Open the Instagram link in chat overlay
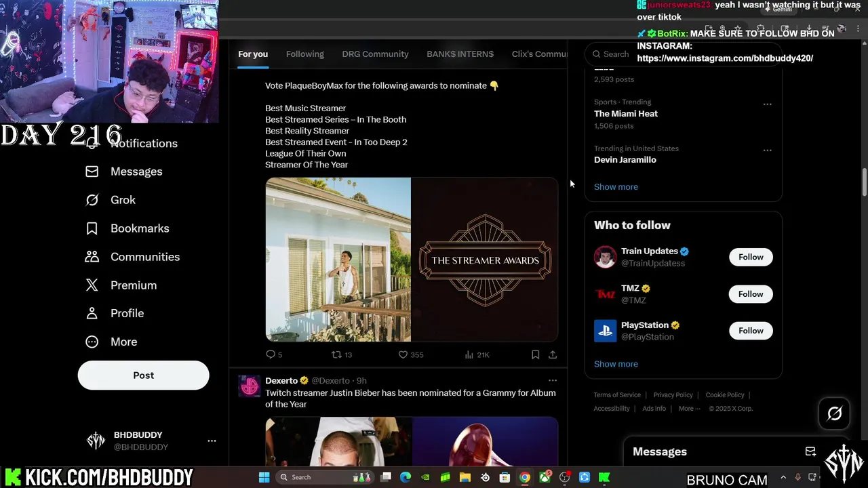The height and width of the screenshot is (488, 868). pyautogui.click(x=725, y=58)
